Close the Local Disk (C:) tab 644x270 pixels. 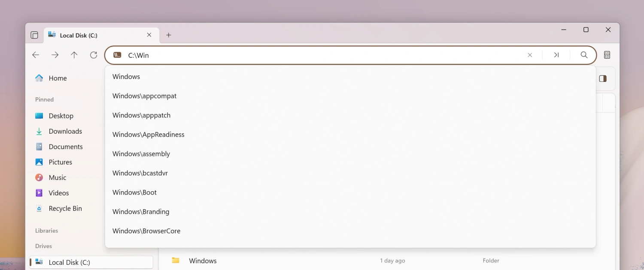click(149, 35)
